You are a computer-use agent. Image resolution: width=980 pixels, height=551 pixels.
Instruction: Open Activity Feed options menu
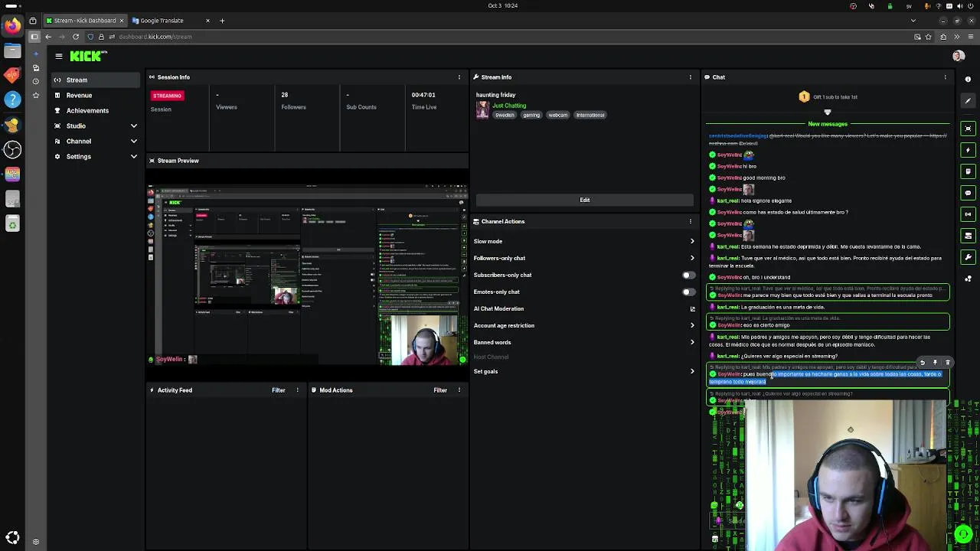(x=297, y=390)
